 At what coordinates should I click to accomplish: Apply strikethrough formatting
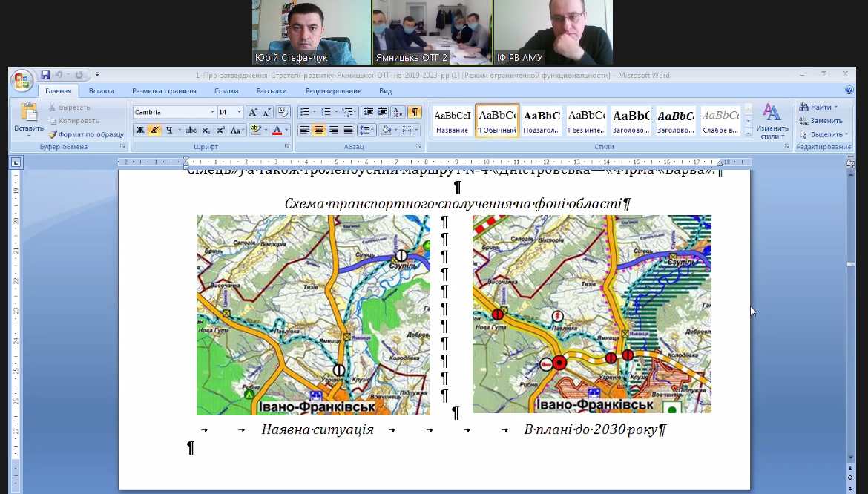191,130
